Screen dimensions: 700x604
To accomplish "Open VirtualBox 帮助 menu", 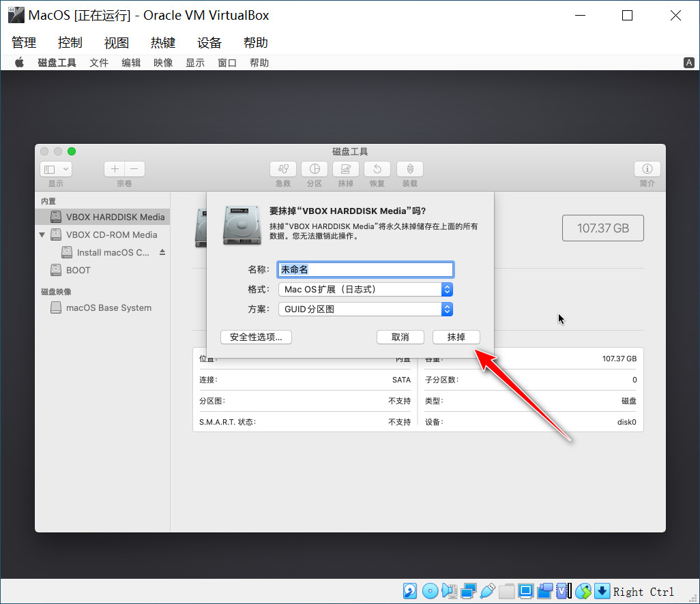I will click(256, 43).
